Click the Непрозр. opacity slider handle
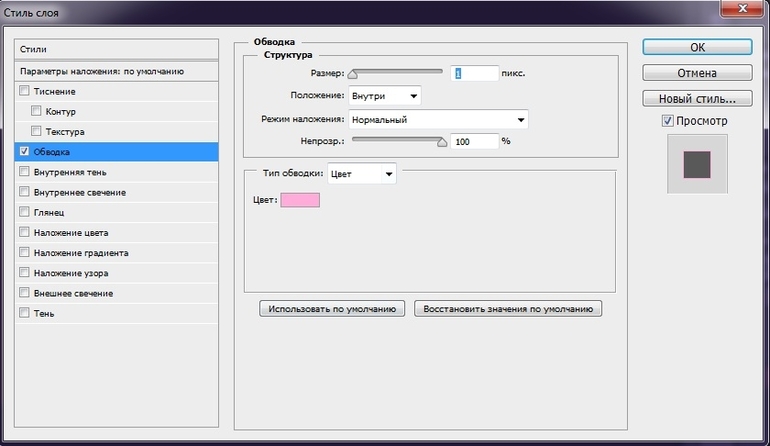Viewport: 770px width, 446px height. [x=442, y=142]
